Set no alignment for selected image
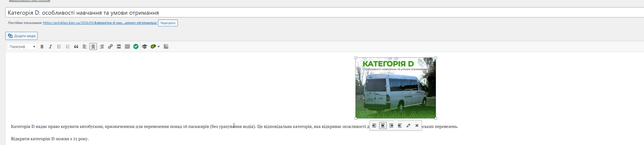 [400, 126]
